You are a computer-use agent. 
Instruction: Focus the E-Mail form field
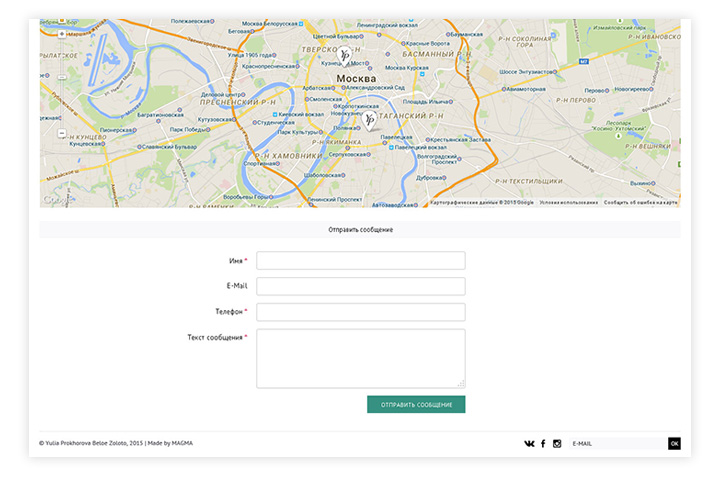tap(360, 286)
